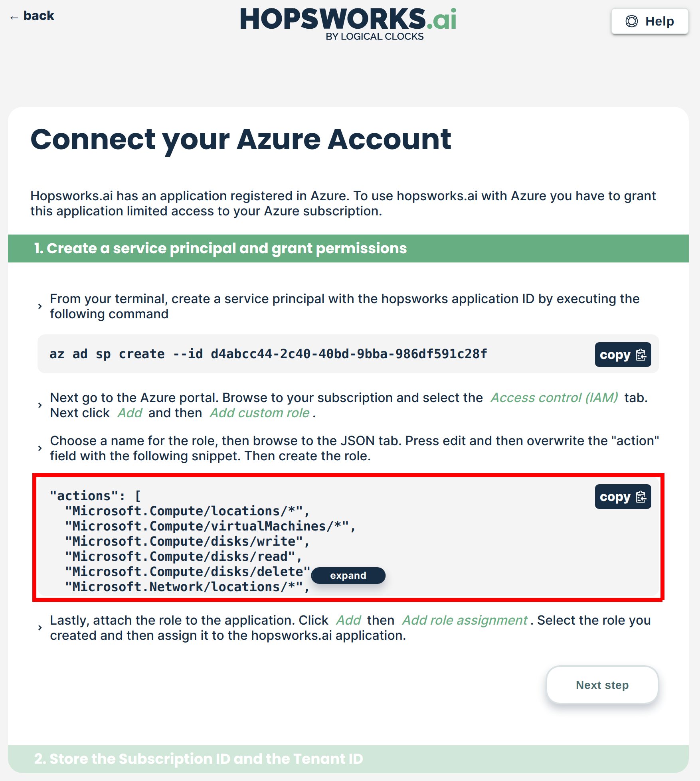The width and height of the screenshot is (700, 781).
Task: Open the Hopsworks.ai logo
Action: point(348,23)
